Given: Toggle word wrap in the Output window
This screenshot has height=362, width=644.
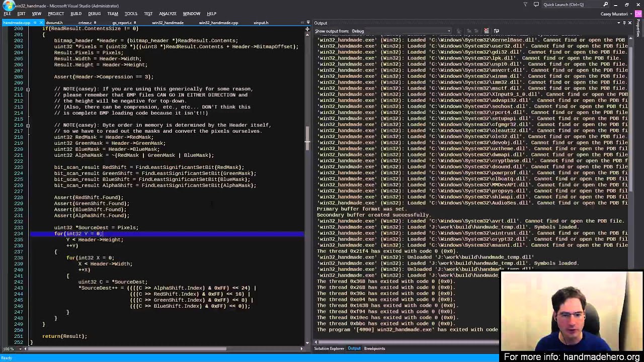Looking at the screenshot, I should tap(496, 31).
